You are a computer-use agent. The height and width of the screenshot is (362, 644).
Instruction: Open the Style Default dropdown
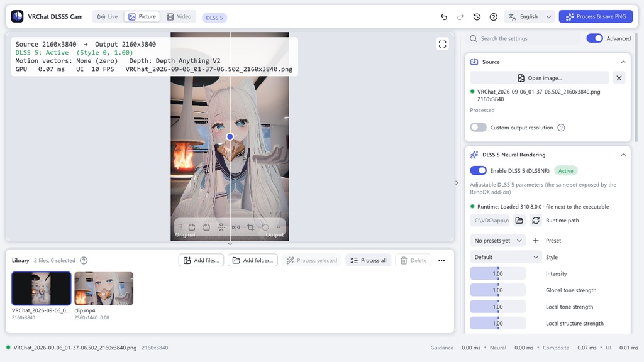click(506, 257)
